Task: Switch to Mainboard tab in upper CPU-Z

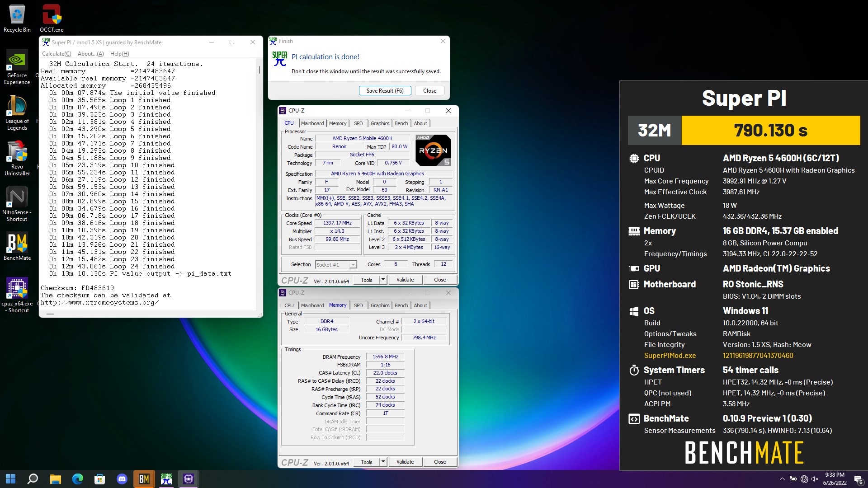Action: click(x=312, y=123)
